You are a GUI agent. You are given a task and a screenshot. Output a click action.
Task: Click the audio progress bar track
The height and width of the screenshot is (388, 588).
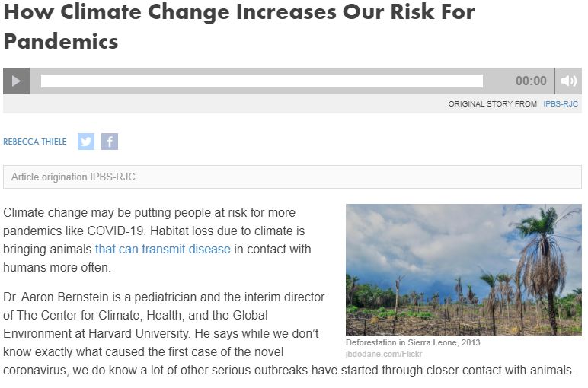[261, 81]
